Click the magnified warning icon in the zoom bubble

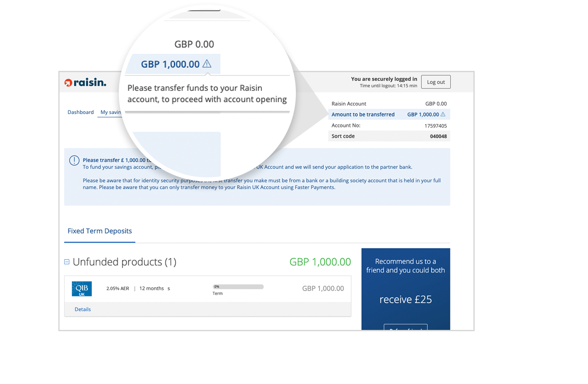(207, 64)
